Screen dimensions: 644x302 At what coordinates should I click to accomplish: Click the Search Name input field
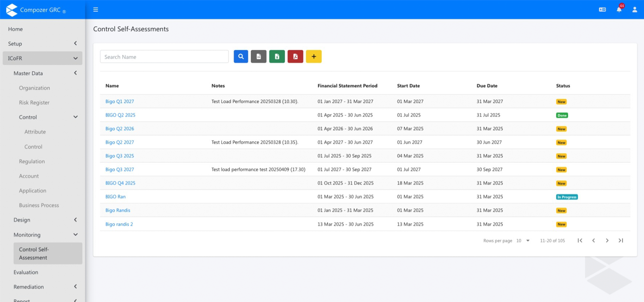pyautogui.click(x=164, y=57)
